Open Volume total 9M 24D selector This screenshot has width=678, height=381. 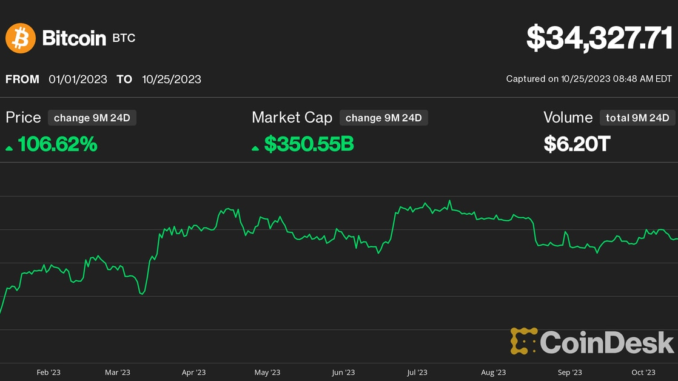click(x=637, y=118)
